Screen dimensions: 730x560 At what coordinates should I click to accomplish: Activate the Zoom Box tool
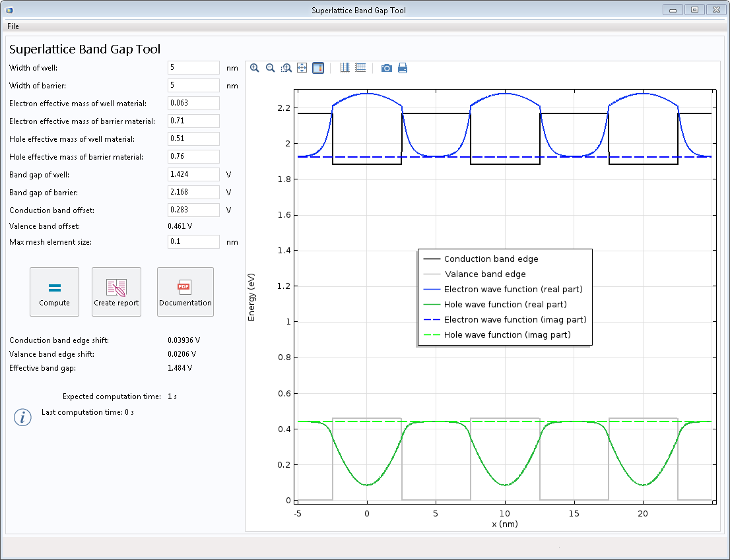(x=286, y=68)
